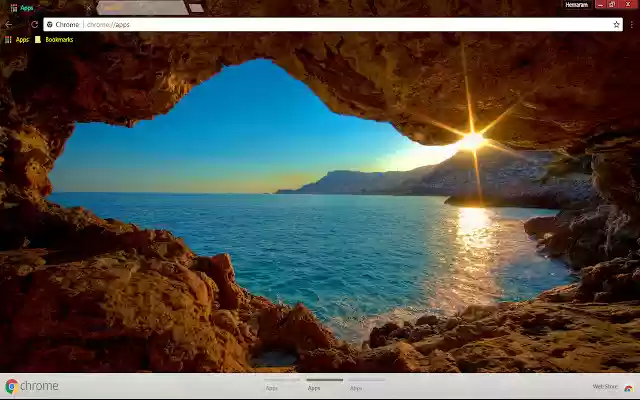Click the Web Store rainbow icon
The width and height of the screenshot is (640, 400).
click(x=628, y=388)
